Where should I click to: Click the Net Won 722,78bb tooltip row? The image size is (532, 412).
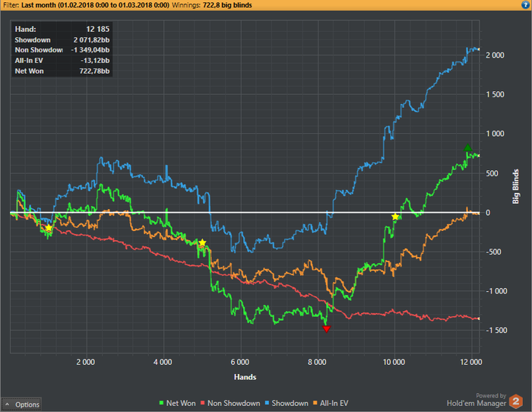click(62, 71)
